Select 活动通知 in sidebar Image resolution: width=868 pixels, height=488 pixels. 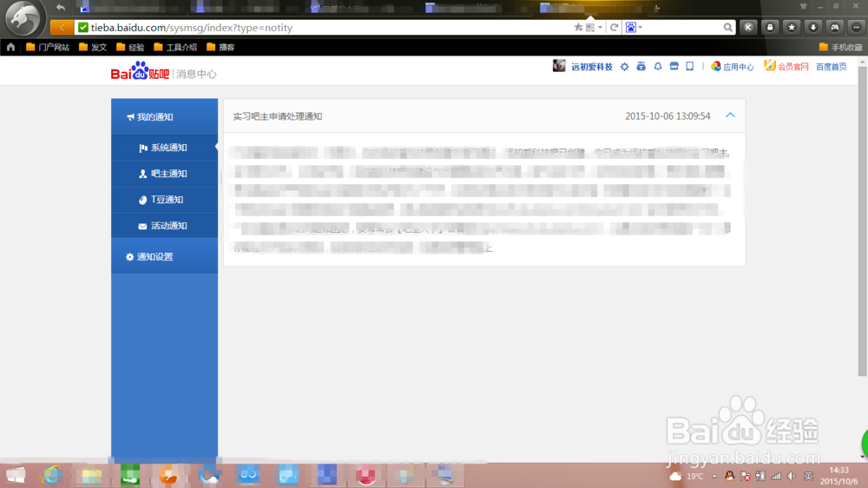click(164, 226)
